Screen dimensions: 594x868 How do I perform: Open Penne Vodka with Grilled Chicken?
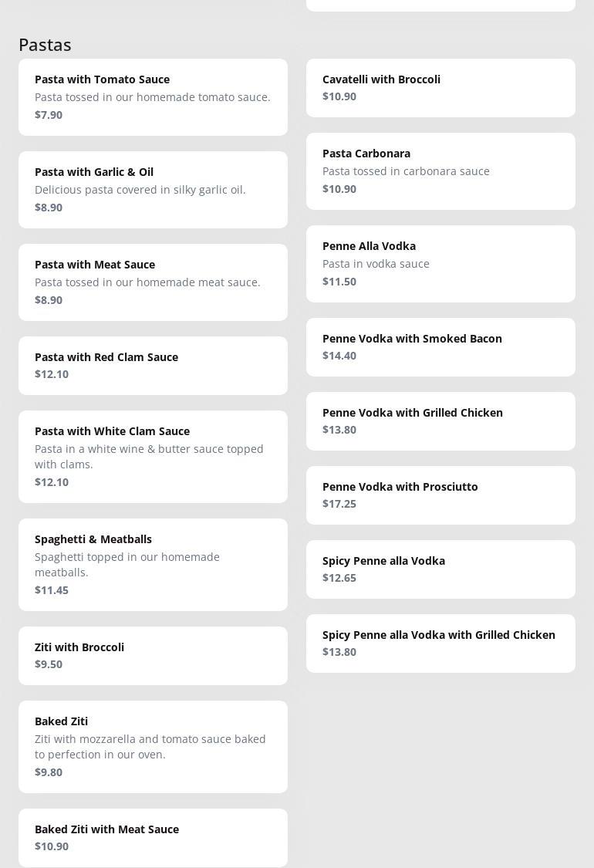pos(440,421)
